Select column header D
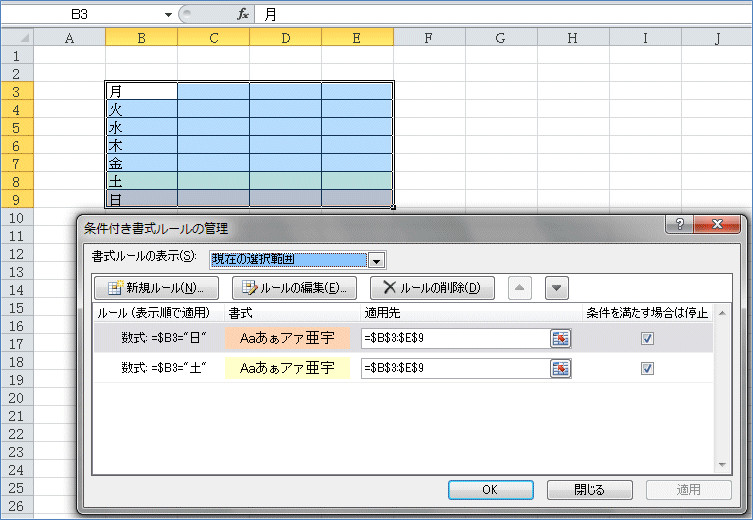The image size is (753, 520). 285,37
